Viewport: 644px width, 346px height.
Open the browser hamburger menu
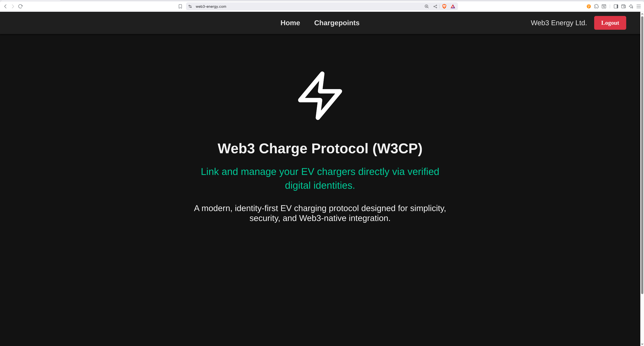click(x=638, y=7)
